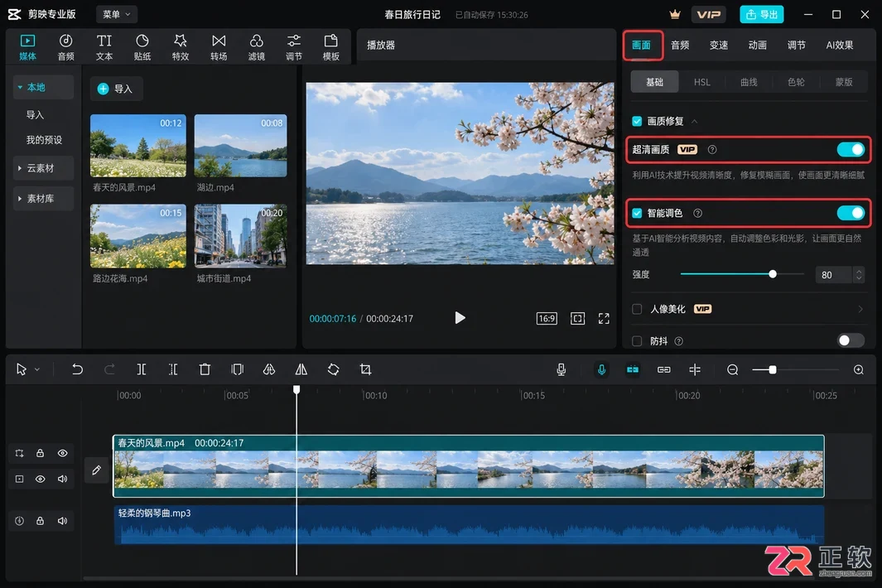Open the 模板 templates tab
Screen dimensions: 882x588
pyautogui.click(x=330, y=46)
